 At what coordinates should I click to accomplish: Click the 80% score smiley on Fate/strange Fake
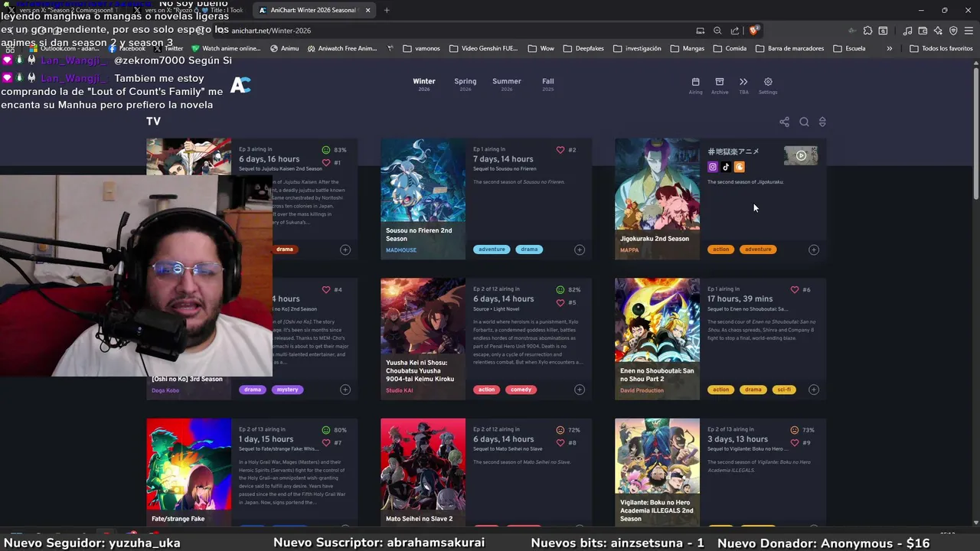point(326,430)
